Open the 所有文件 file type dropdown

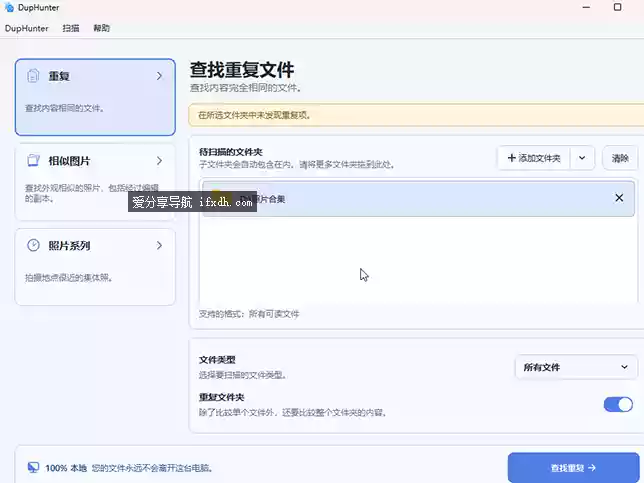pos(576,367)
